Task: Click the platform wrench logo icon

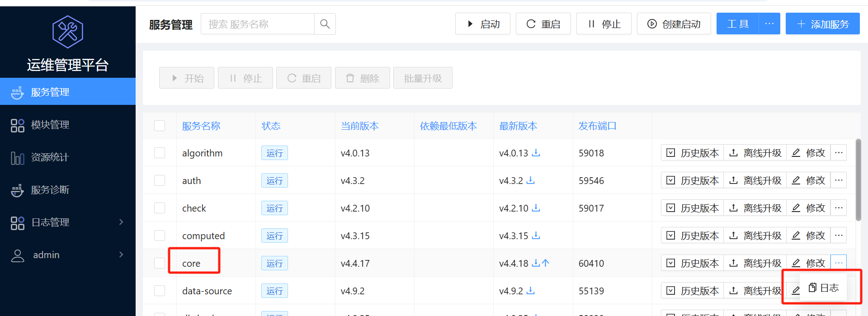Action: (x=68, y=32)
